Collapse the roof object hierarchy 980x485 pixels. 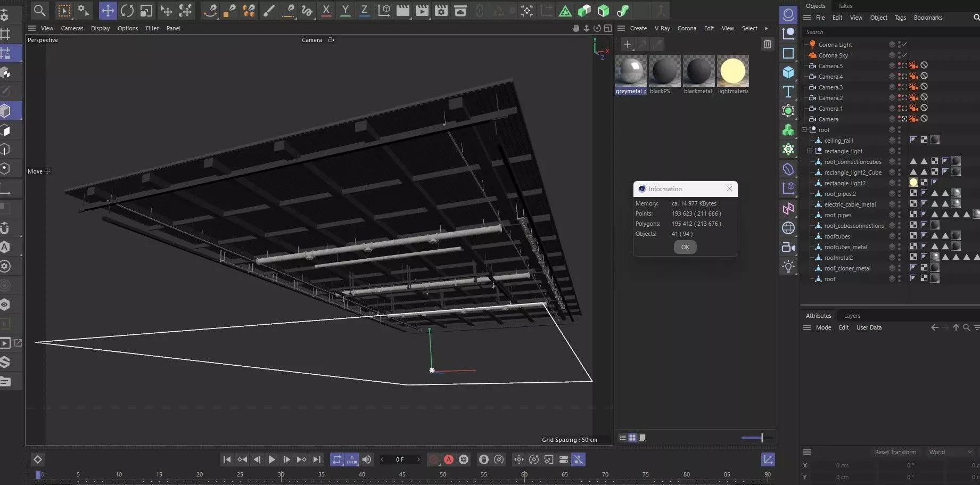pyautogui.click(x=804, y=130)
